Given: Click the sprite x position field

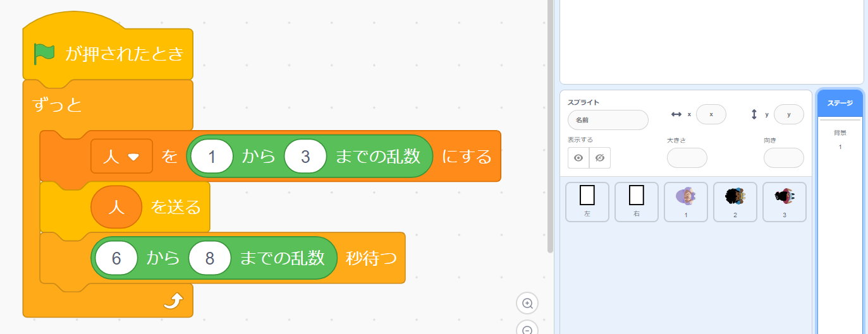Looking at the screenshot, I should click(x=711, y=114).
